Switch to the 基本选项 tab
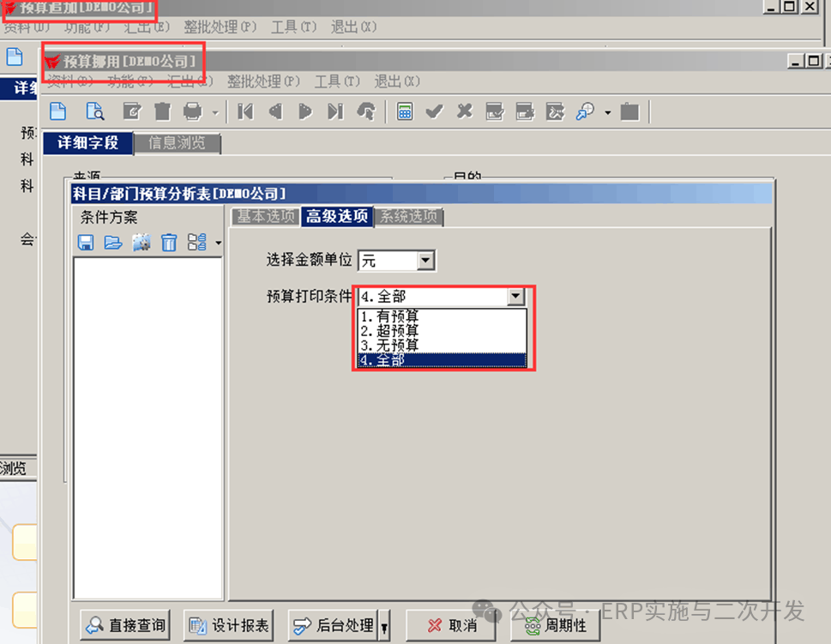This screenshot has height=644, width=831. point(265,217)
